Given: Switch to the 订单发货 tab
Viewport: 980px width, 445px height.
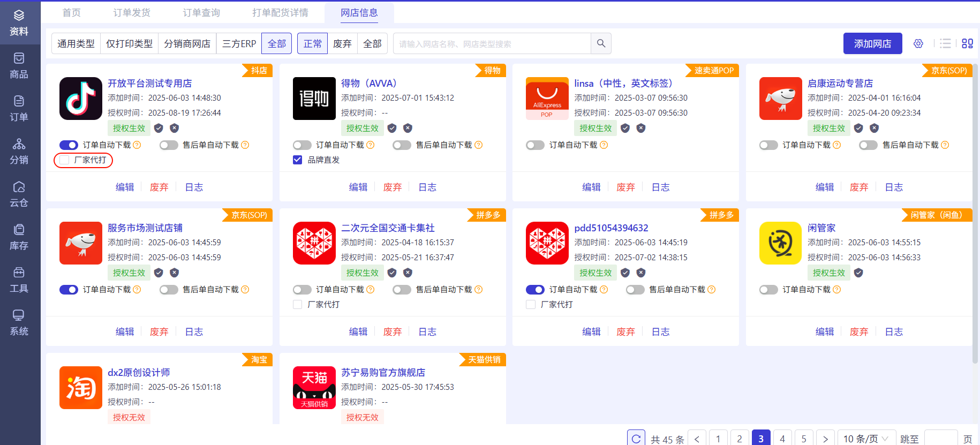Looking at the screenshot, I should coord(132,13).
